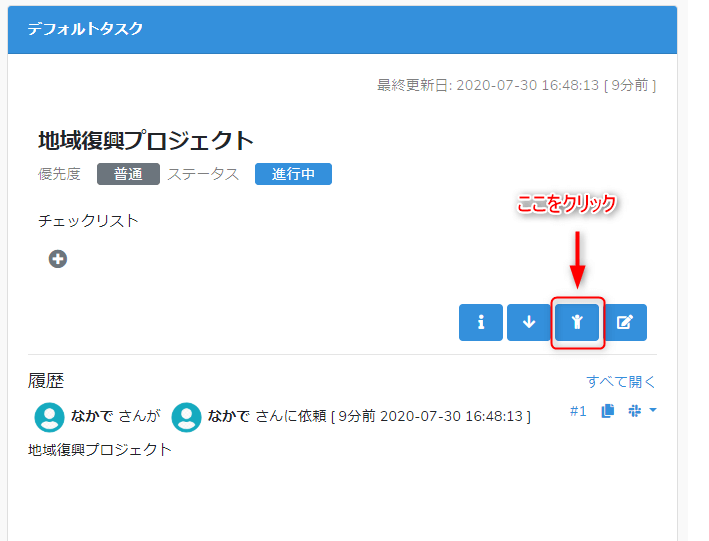This screenshot has height=541, width=709.
Task: Click the 優先度 label
Action: click(x=59, y=174)
